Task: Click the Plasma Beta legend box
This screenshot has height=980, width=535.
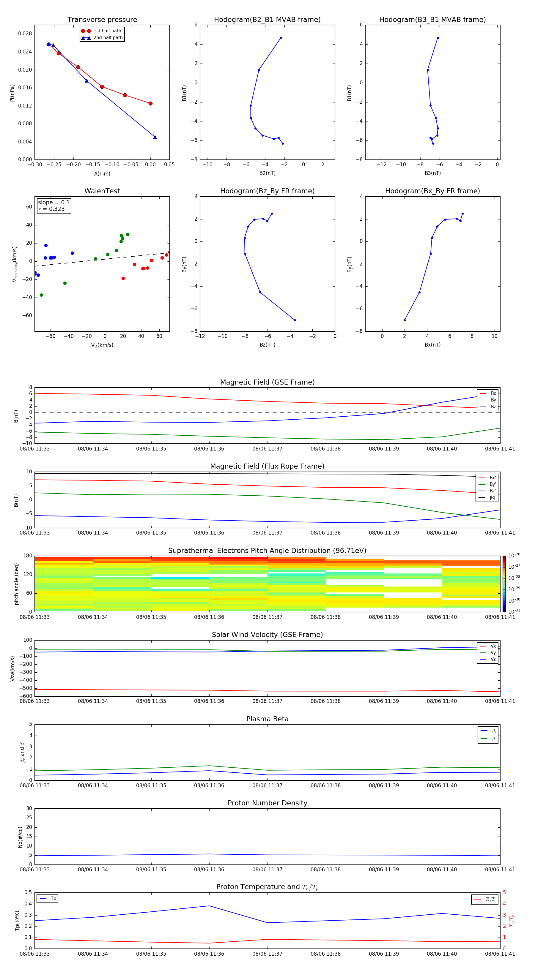Action: click(x=488, y=735)
